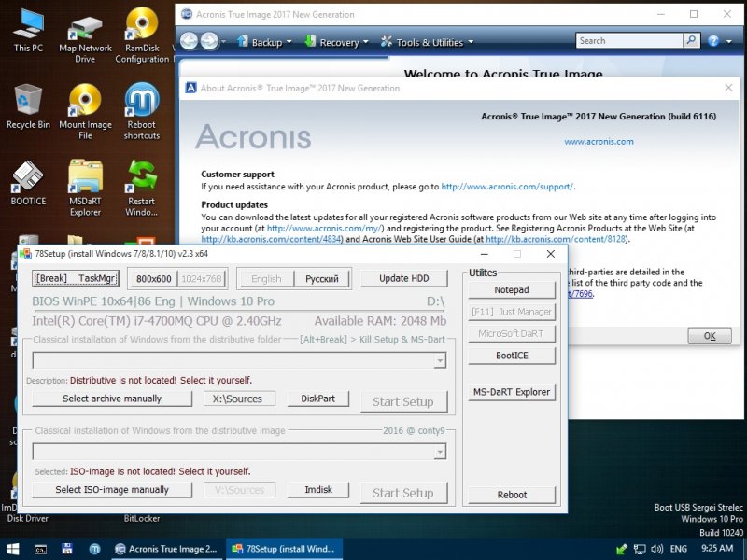Open the kb.acronis.com/content/8128 link
Viewport: 747px width, 560px height.
point(556,239)
